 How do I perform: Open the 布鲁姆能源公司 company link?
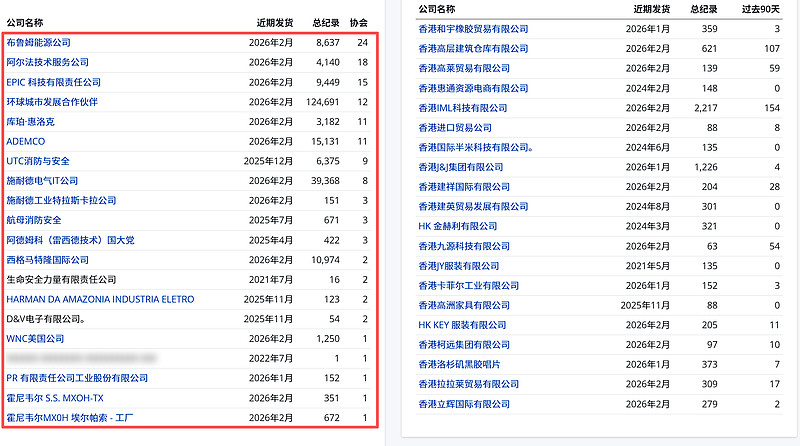coord(38,42)
